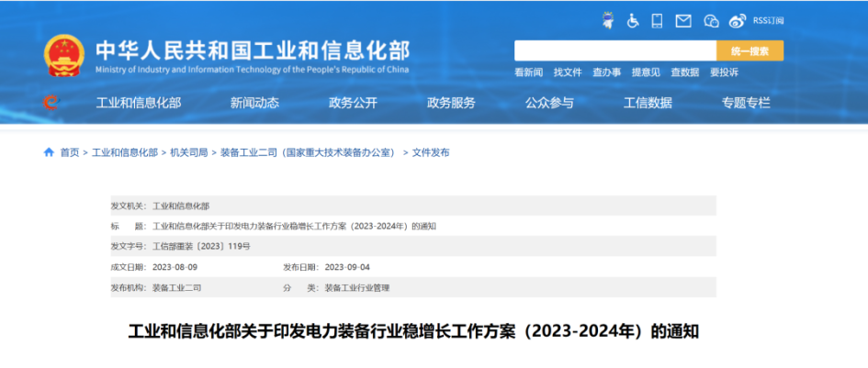Click 发文机关 value 工业和信息化部
The image size is (868, 368).
181,206
